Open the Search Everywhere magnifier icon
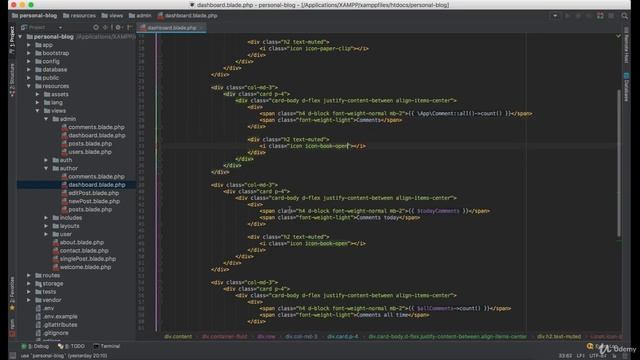This screenshot has width=640, height=360. 624,16
